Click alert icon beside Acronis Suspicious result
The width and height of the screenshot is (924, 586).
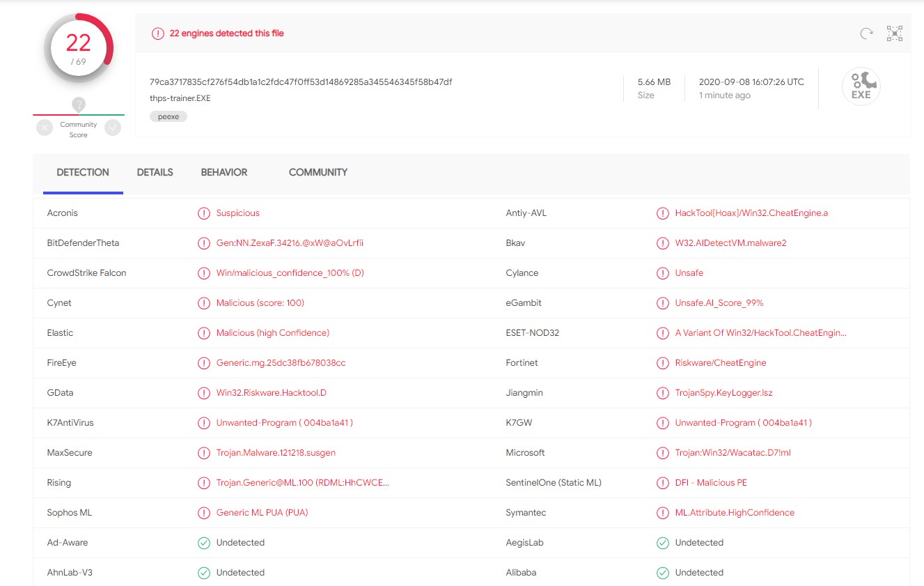(x=204, y=213)
